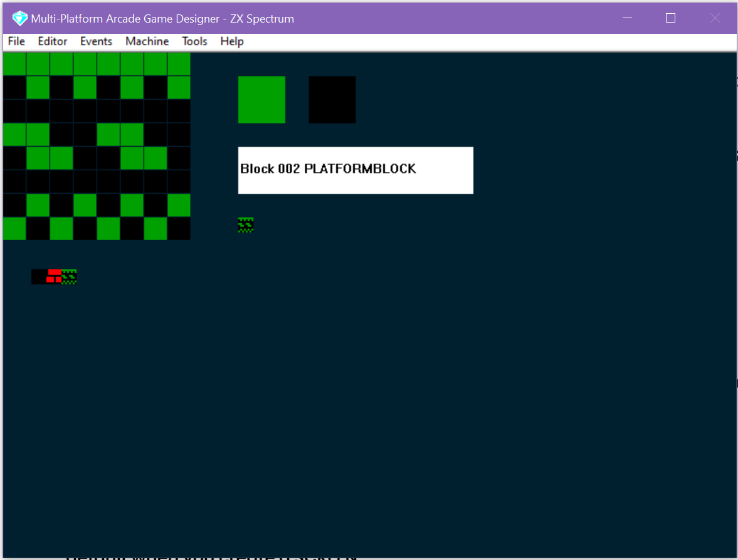The image size is (738, 560).
Task: Select the red brick block in block strip
Action: click(x=54, y=277)
